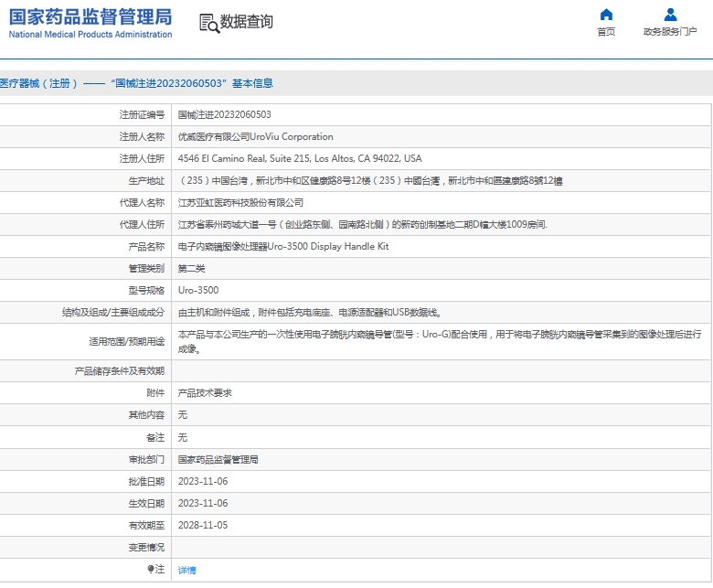Click the 代理人住所 label
The image size is (713, 588).
pyautogui.click(x=142, y=224)
